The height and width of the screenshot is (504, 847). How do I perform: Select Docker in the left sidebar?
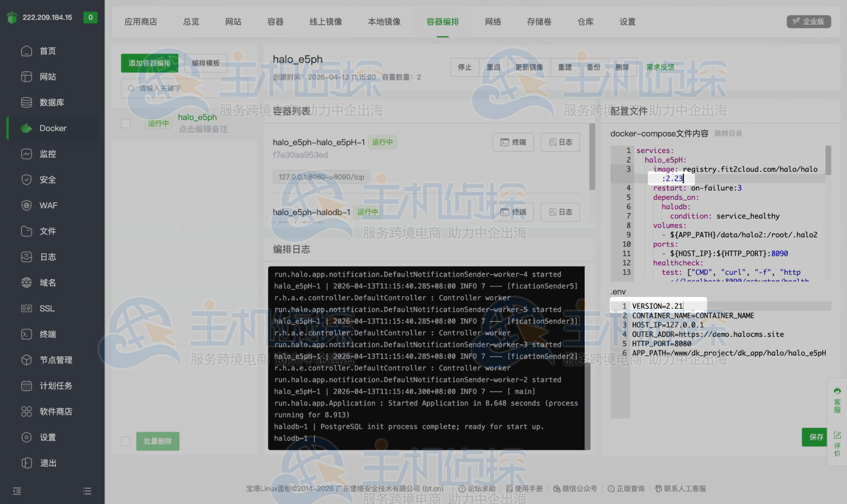point(53,128)
